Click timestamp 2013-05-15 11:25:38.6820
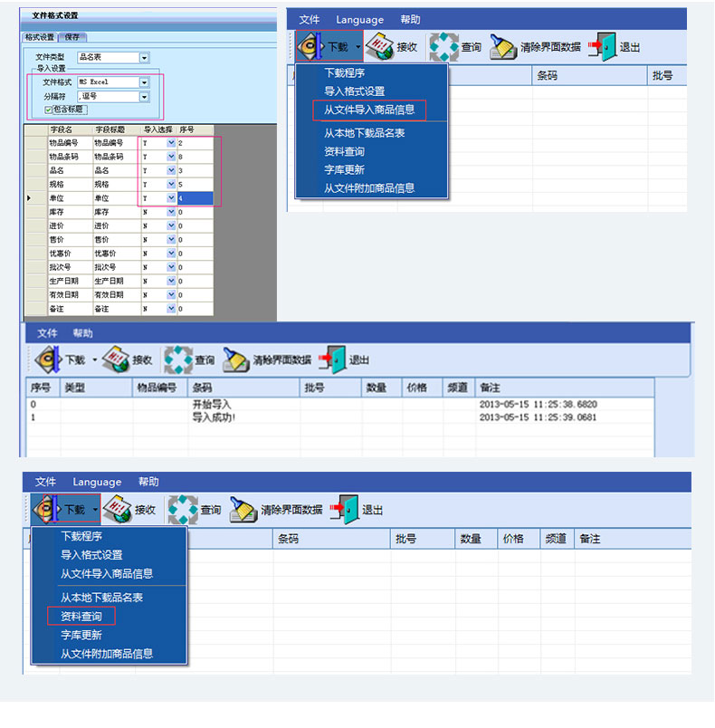This screenshot has height=728, width=715. [539, 405]
